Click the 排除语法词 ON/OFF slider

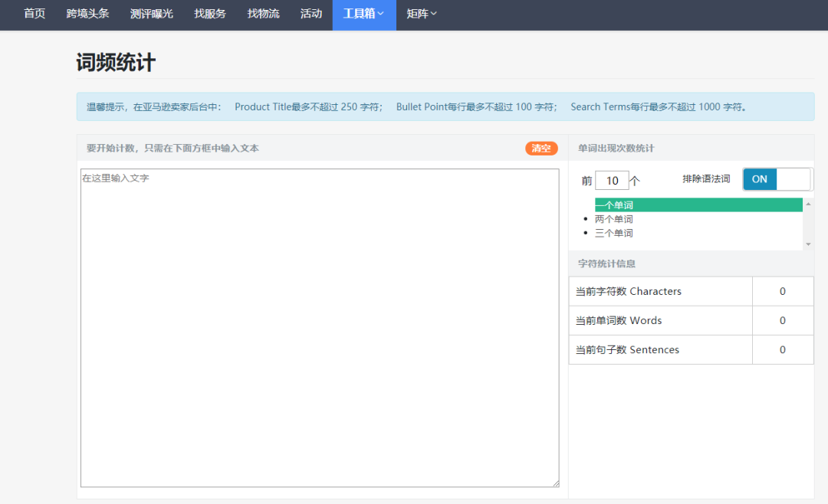point(777,178)
